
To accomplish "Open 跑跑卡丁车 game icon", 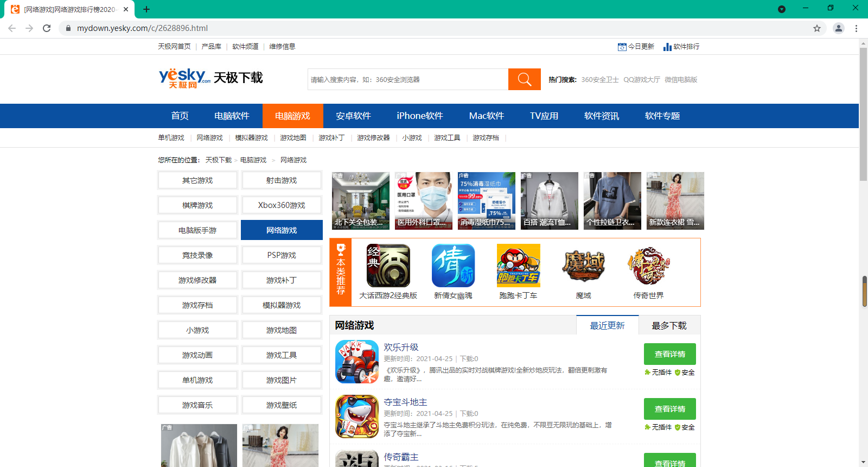I will tap(519, 266).
